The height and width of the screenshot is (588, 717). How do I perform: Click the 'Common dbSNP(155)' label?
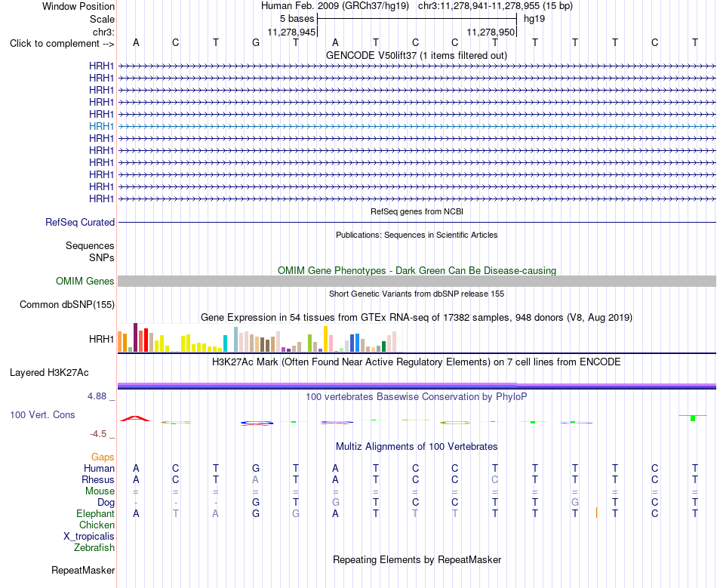[x=67, y=304]
